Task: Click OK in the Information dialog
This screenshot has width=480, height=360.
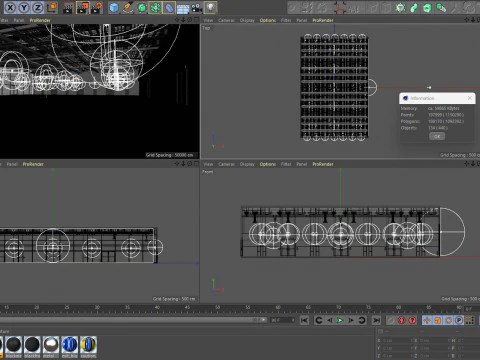Action: [x=437, y=136]
